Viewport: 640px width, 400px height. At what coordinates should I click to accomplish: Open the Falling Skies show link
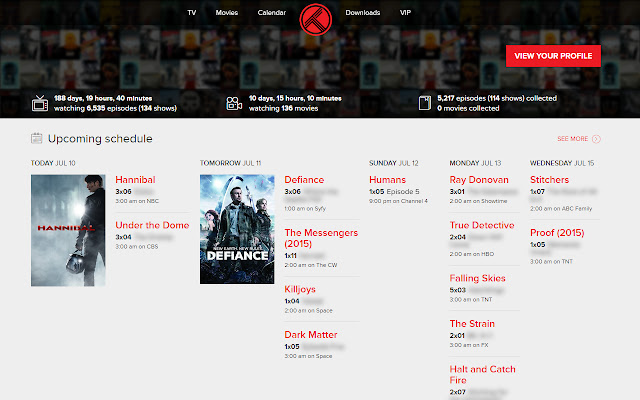pyautogui.click(x=477, y=278)
